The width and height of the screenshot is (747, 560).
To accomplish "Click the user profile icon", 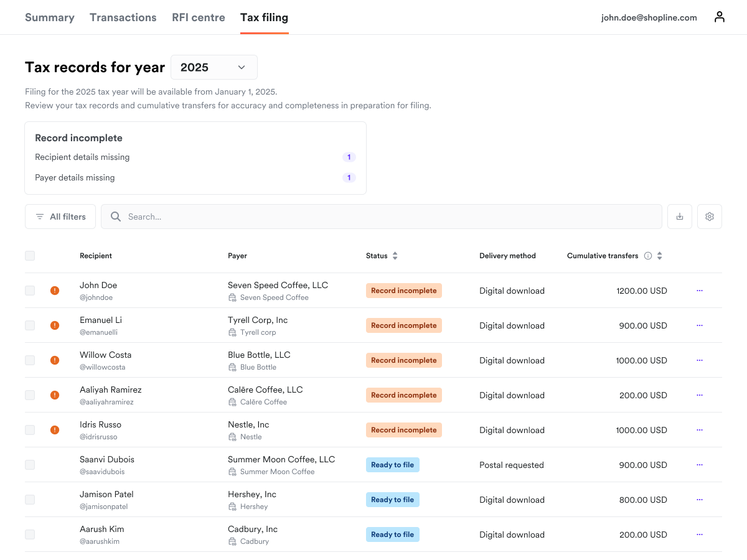I will point(719,17).
